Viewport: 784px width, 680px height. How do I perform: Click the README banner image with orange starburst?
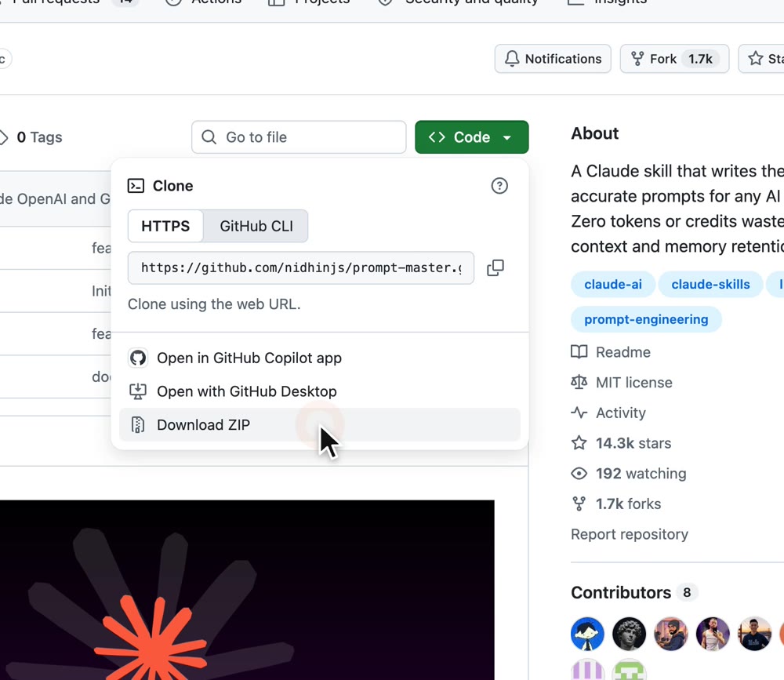coord(247,590)
